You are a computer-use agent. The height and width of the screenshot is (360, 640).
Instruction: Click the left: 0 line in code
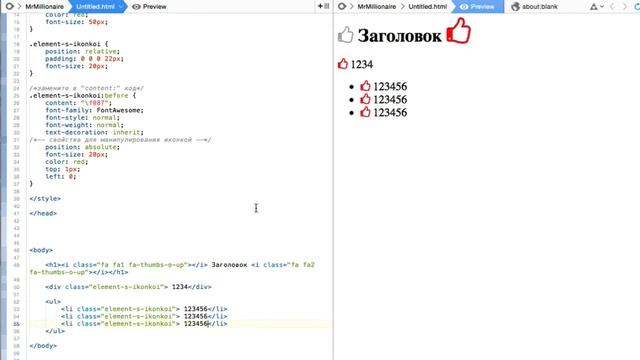pyautogui.click(x=61, y=176)
